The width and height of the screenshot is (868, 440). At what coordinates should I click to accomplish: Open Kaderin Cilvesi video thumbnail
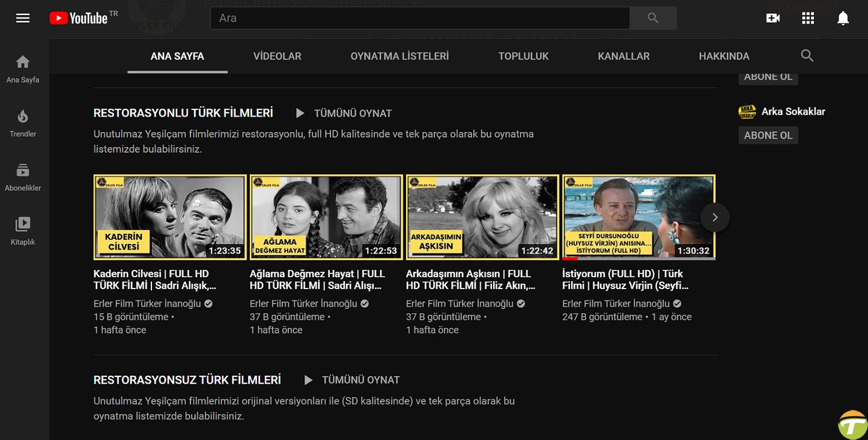(x=170, y=218)
